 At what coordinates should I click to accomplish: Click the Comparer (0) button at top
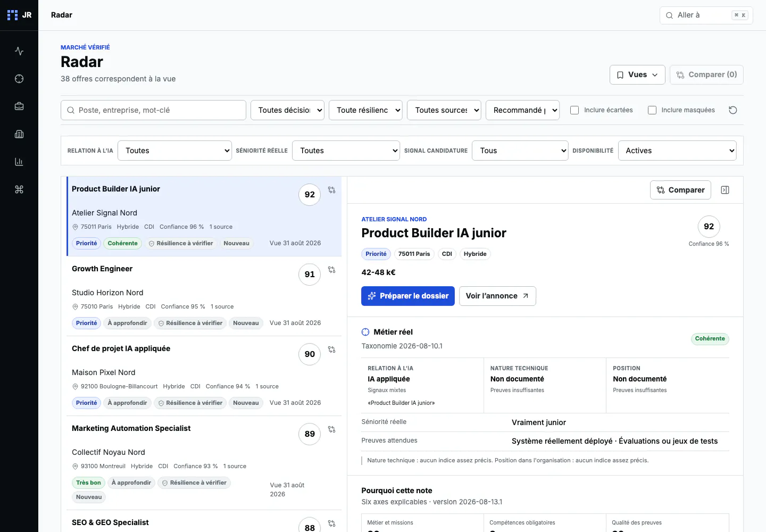point(706,74)
